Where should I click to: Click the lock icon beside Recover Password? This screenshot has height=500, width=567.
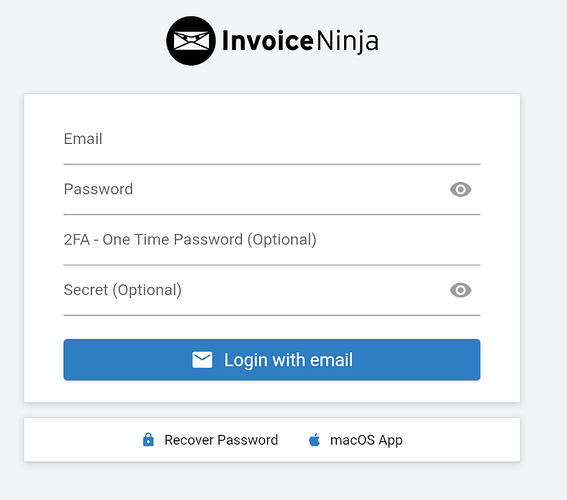(148, 440)
